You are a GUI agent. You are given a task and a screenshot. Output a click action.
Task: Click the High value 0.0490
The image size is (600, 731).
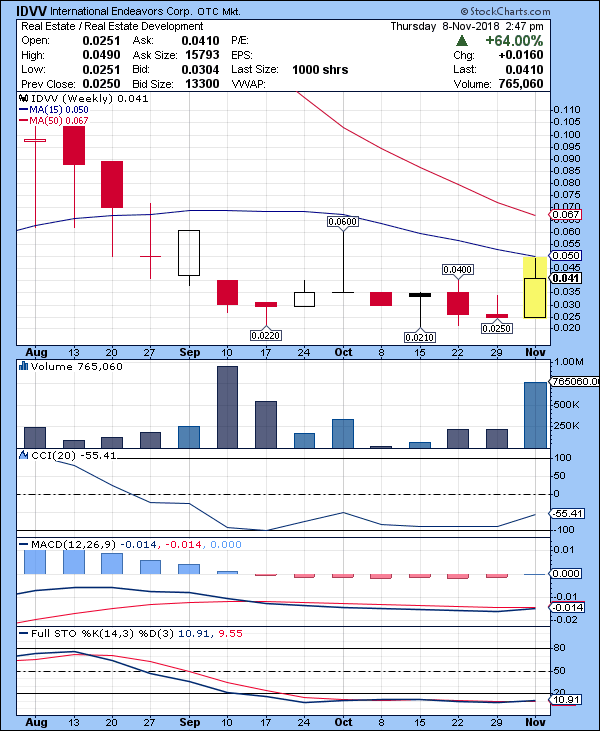(101, 55)
